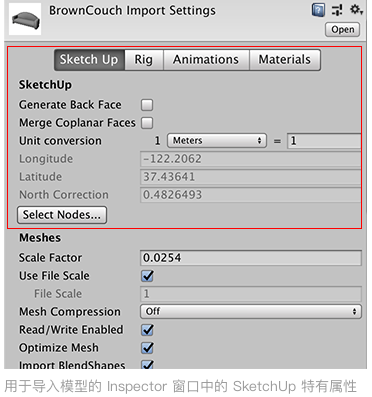This screenshot has width=372, height=397.
Task: Switch to the Animations tab
Action: 206,60
